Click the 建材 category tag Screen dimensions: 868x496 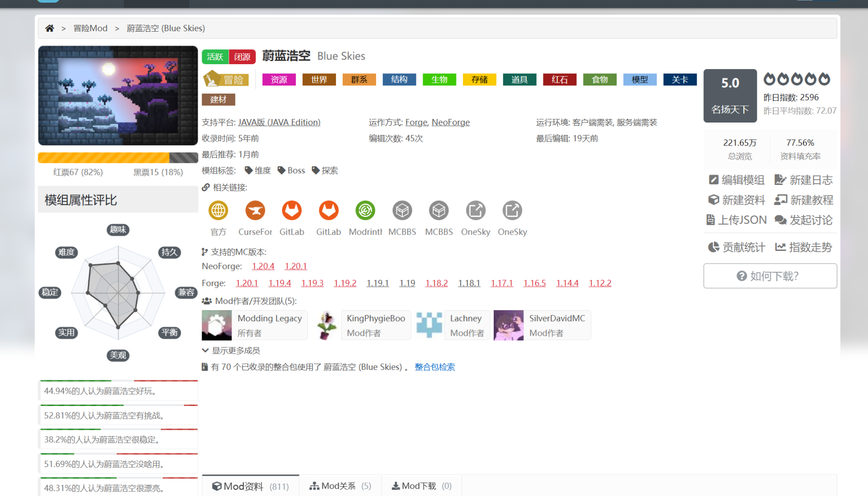218,99
